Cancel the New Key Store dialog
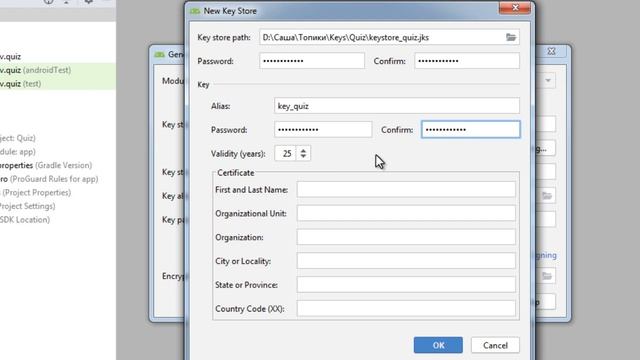Image resolution: width=640 pixels, height=360 pixels. (495, 345)
